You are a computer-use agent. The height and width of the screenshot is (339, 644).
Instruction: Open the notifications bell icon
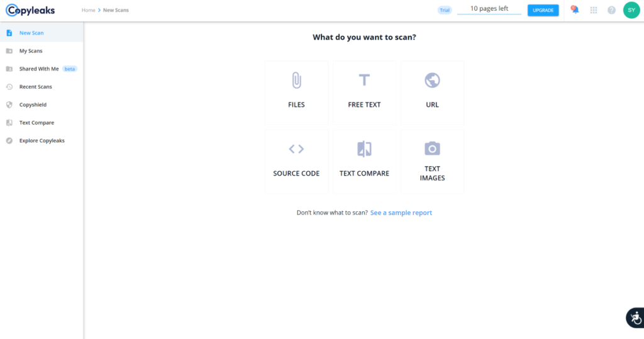pyautogui.click(x=575, y=10)
